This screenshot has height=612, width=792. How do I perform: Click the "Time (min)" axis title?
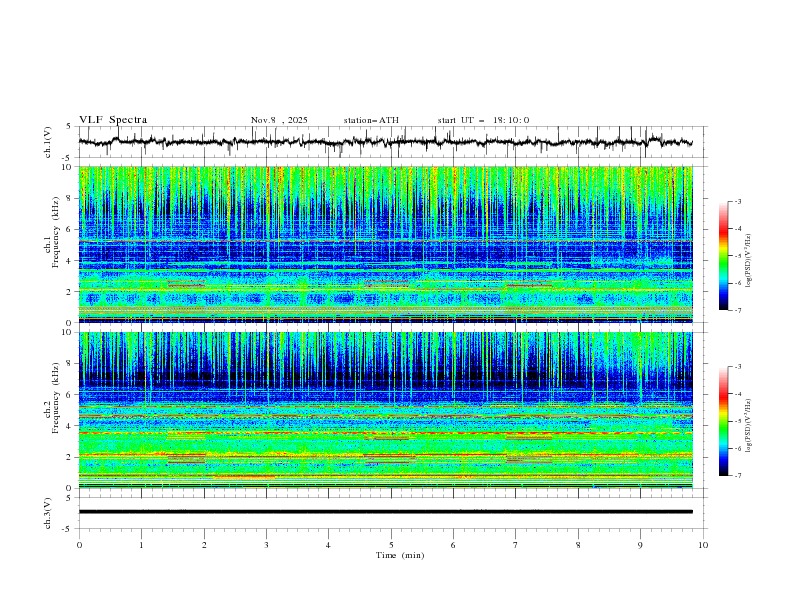tap(400, 555)
